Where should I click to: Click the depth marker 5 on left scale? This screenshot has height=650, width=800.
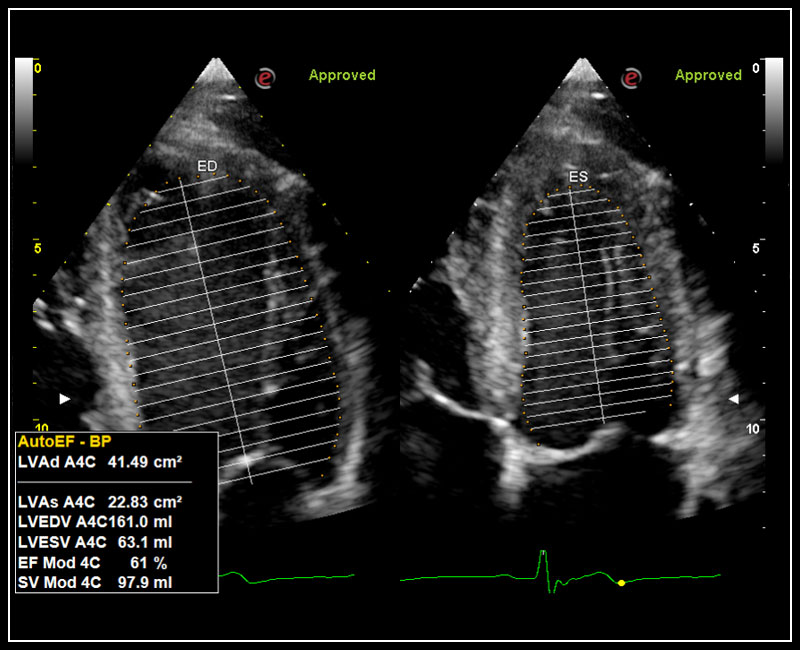coord(37,247)
